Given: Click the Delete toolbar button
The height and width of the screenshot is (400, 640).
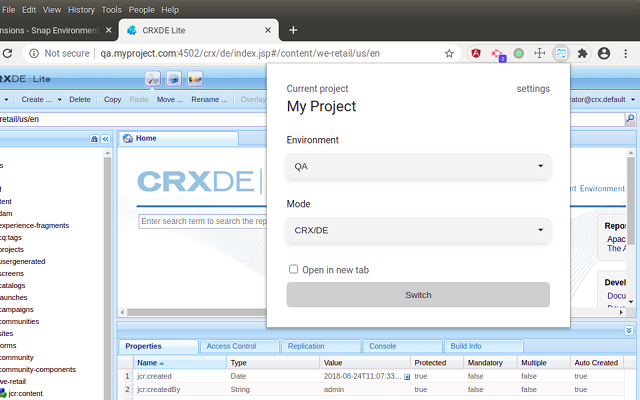Looking at the screenshot, I should click(x=80, y=100).
